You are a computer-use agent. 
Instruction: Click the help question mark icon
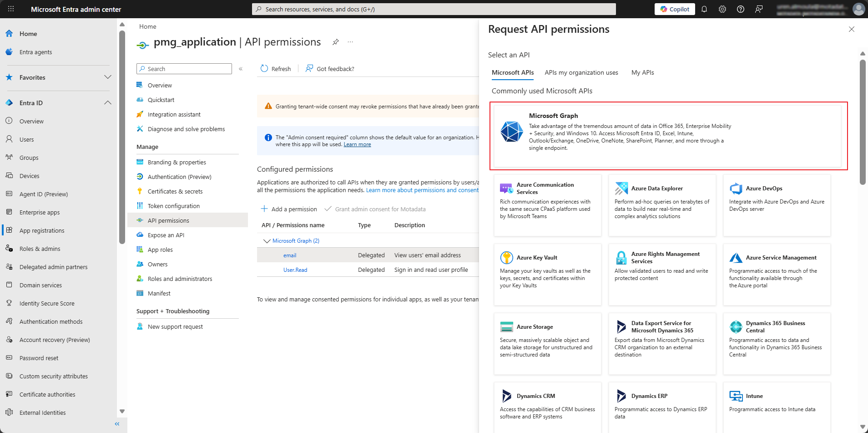741,9
